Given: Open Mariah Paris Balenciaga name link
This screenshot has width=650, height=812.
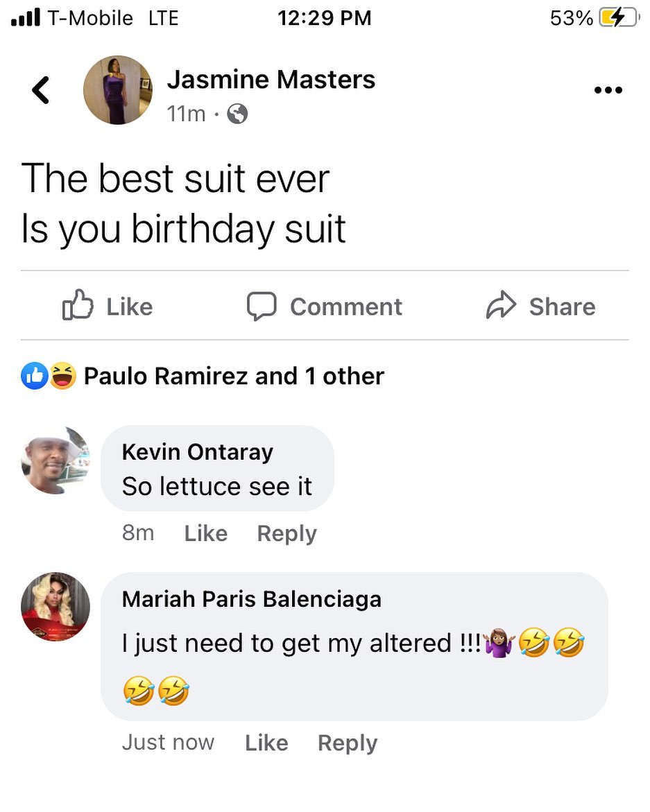Looking at the screenshot, I should (x=251, y=598).
